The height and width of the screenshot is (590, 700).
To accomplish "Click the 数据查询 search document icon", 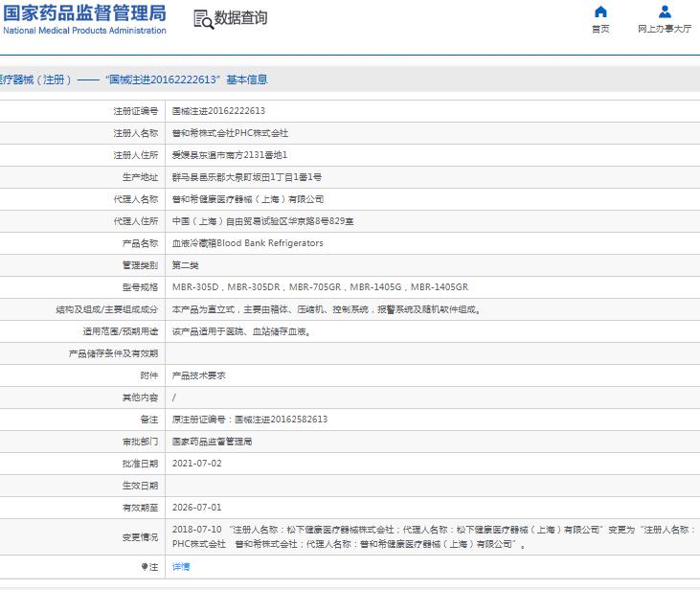I will coord(203,19).
